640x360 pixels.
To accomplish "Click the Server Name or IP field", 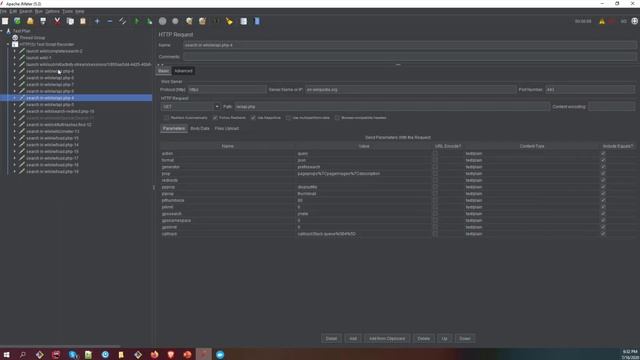I will [x=410, y=89].
